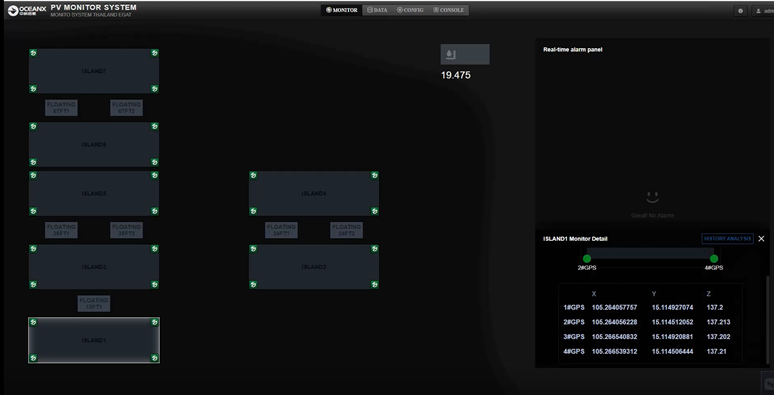
Task: Click the top-left GPS sensor icon on ISLAND7
Action: point(33,53)
